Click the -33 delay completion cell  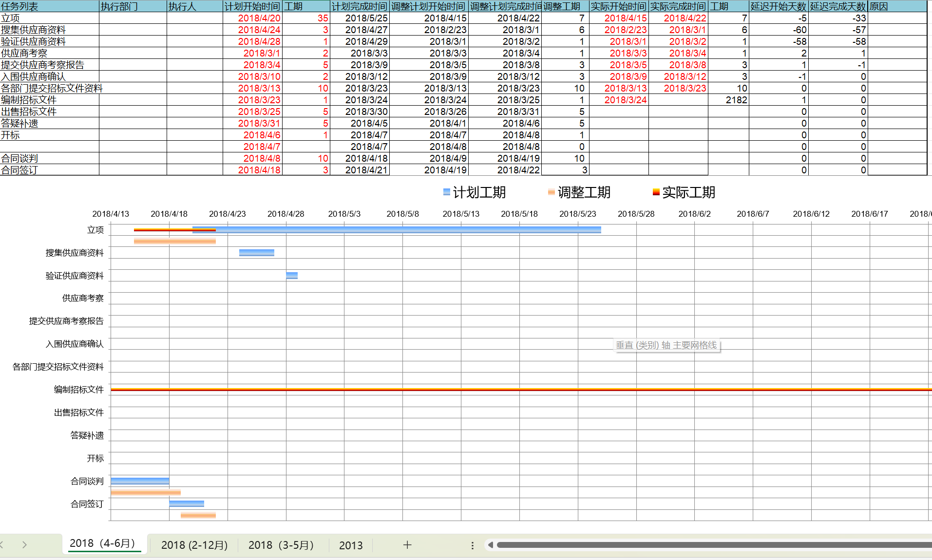pos(838,18)
